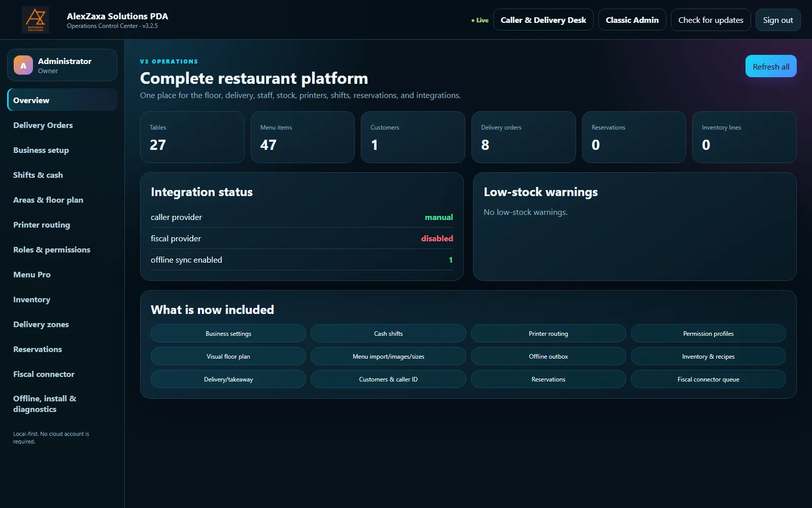Open the Inventory section
Image resolution: width=812 pixels, height=508 pixels.
(62, 299)
